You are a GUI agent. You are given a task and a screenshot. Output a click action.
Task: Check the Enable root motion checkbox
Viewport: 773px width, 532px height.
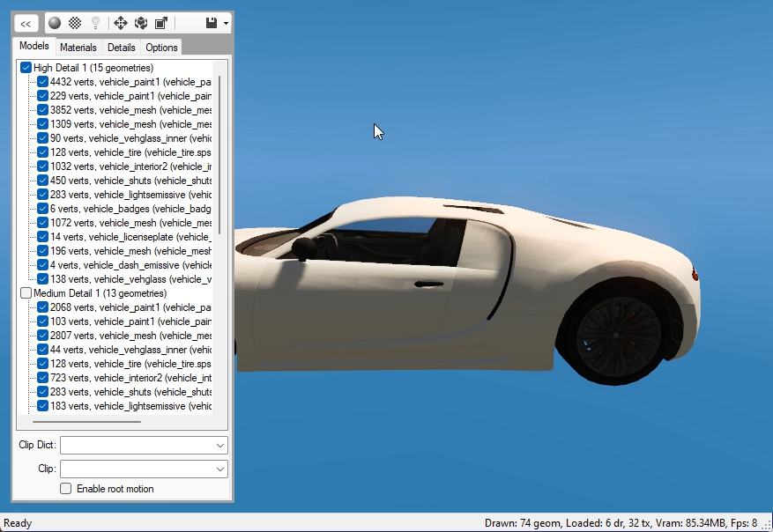pyautogui.click(x=65, y=489)
